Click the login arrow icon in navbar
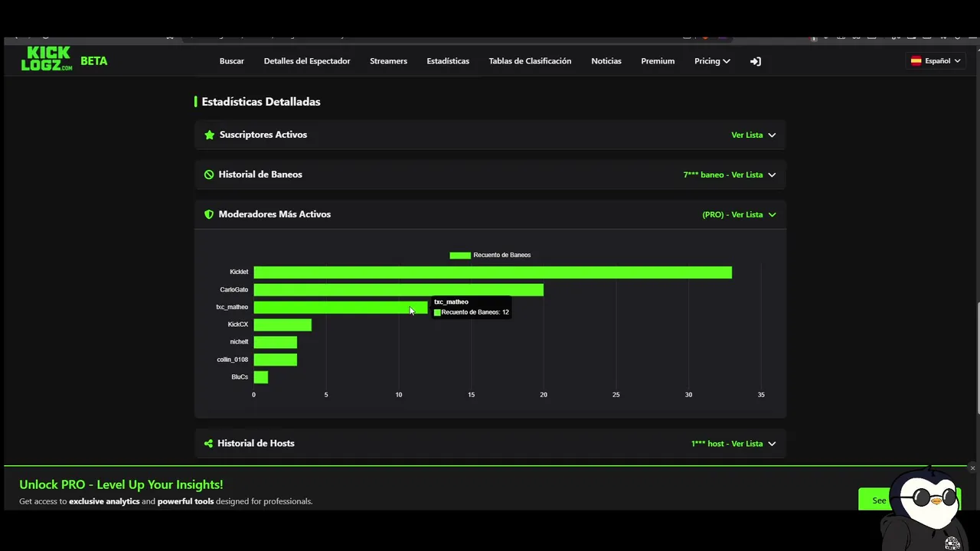The image size is (980, 551). pos(756,61)
